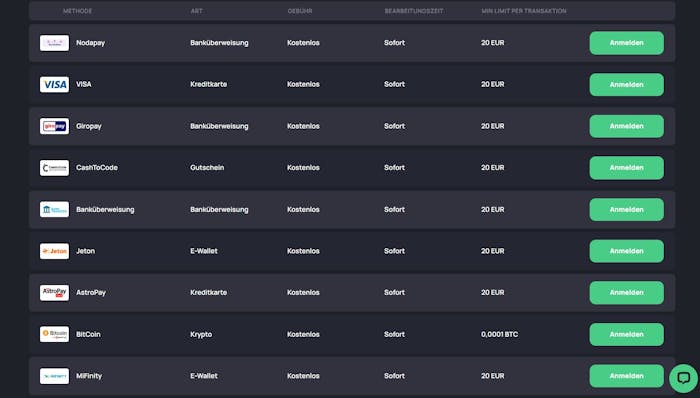Click the Gebühr column header
The height and width of the screenshot is (398, 700).
tap(300, 11)
